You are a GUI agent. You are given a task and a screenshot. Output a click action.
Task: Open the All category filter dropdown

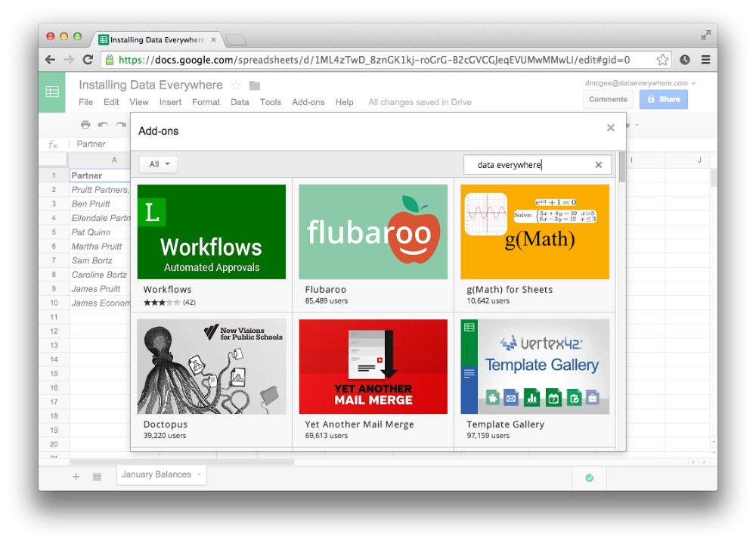coord(157,164)
